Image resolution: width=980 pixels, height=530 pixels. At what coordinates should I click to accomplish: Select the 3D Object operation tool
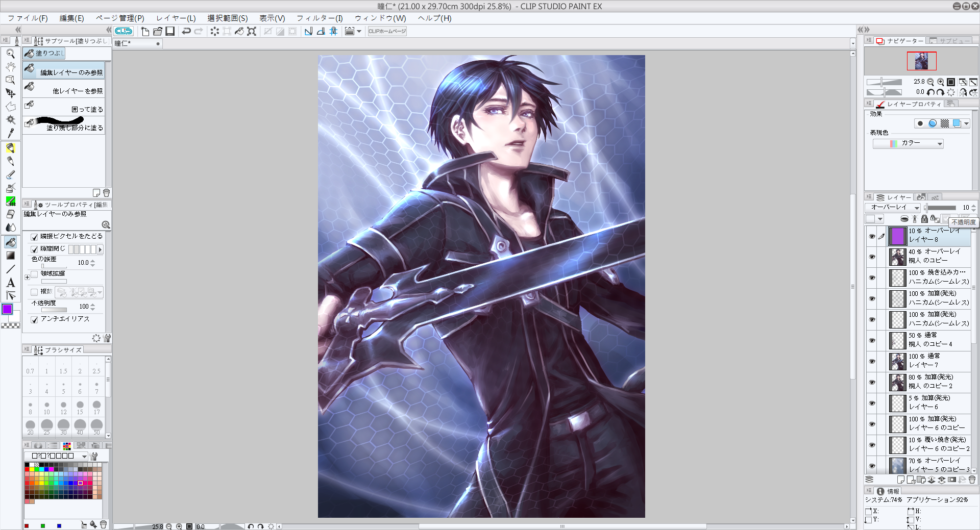(10, 80)
